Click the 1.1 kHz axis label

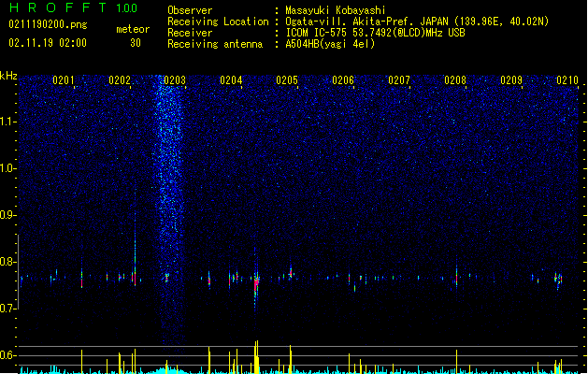(x=8, y=122)
